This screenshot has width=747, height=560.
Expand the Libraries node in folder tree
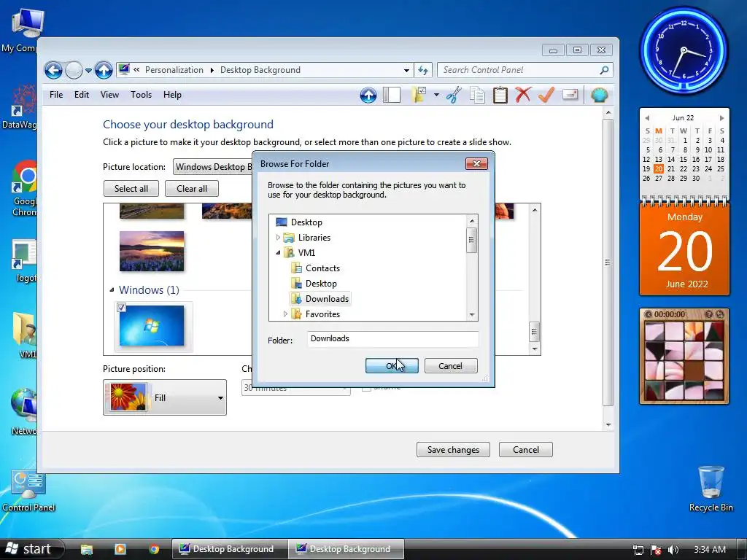(278, 237)
